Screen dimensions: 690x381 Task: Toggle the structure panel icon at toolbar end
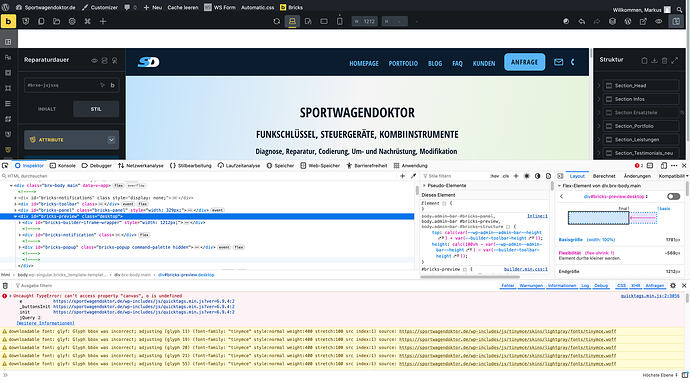[x=676, y=21]
